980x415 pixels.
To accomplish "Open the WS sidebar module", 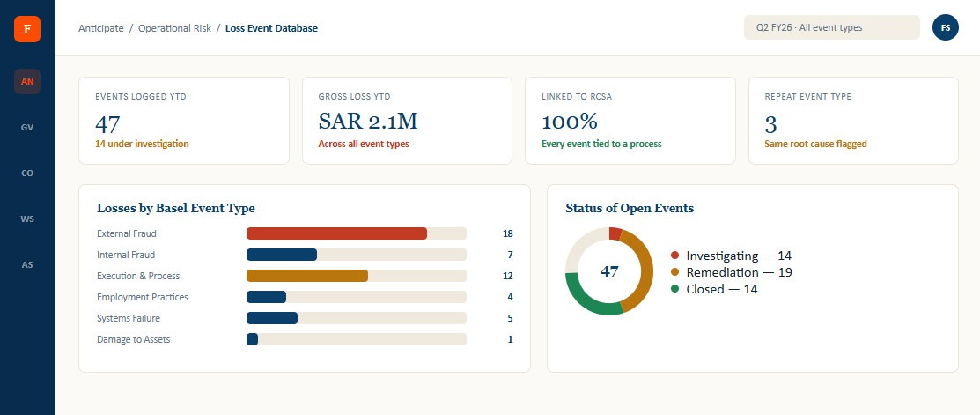I will [27, 219].
